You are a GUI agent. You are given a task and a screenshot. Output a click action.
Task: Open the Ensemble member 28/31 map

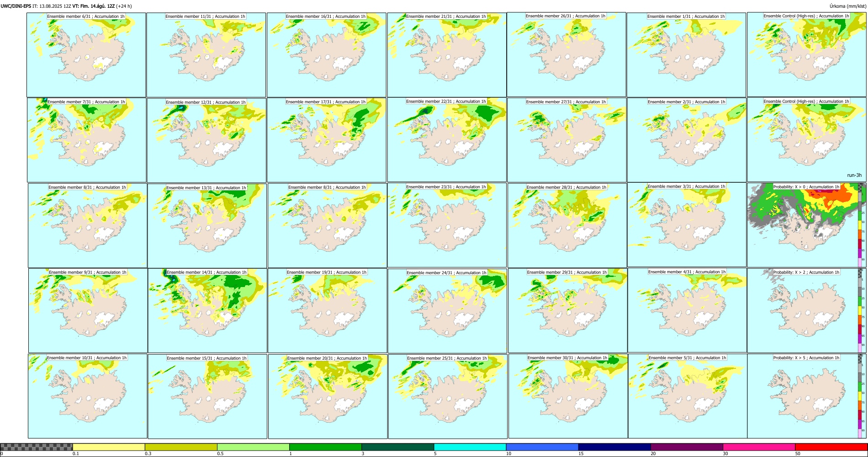click(x=567, y=225)
